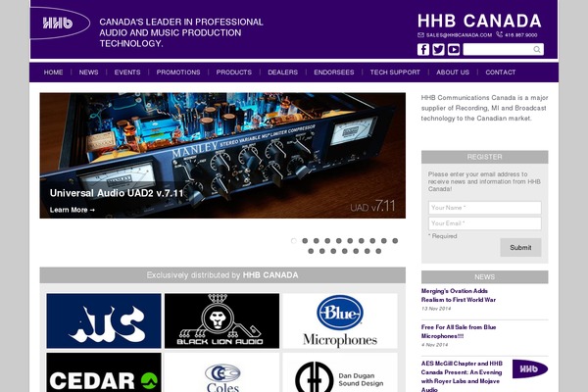This screenshot has height=392, width=588.
Task: Open the PRODUCTS menu item
Action: (233, 73)
